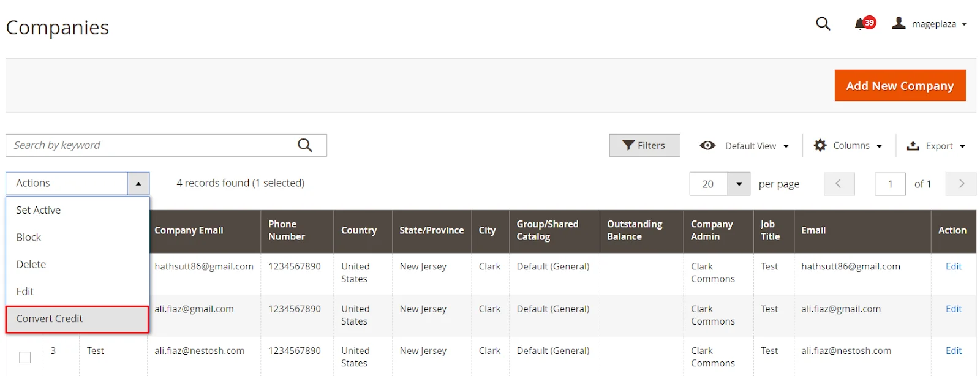The width and height of the screenshot is (980, 376).
Task: Toggle Default View eye icon
Action: 707,145
